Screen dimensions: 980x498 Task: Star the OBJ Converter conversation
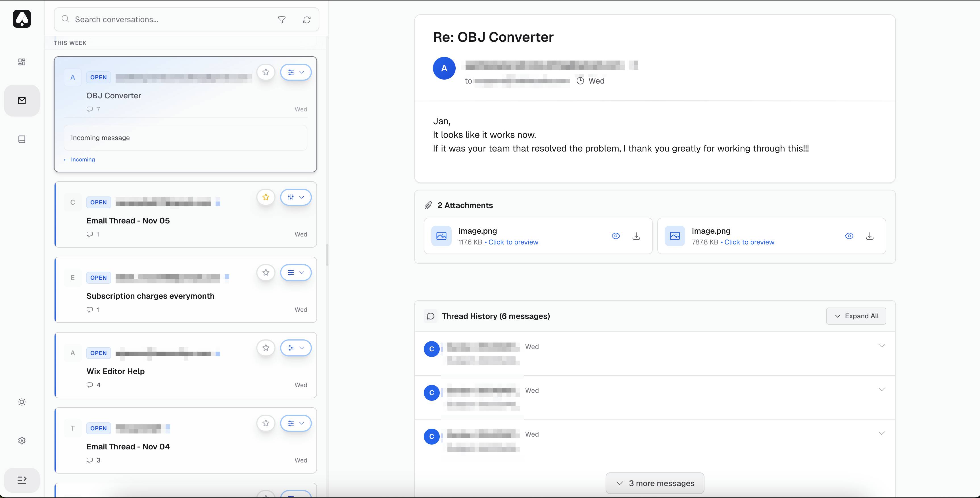(266, 72)
